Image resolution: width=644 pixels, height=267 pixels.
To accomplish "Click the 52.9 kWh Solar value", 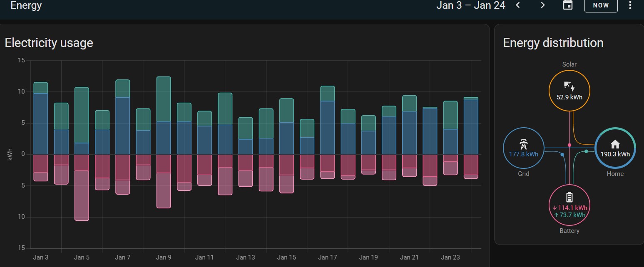I will pyautogui.click(x=569, y=98).
